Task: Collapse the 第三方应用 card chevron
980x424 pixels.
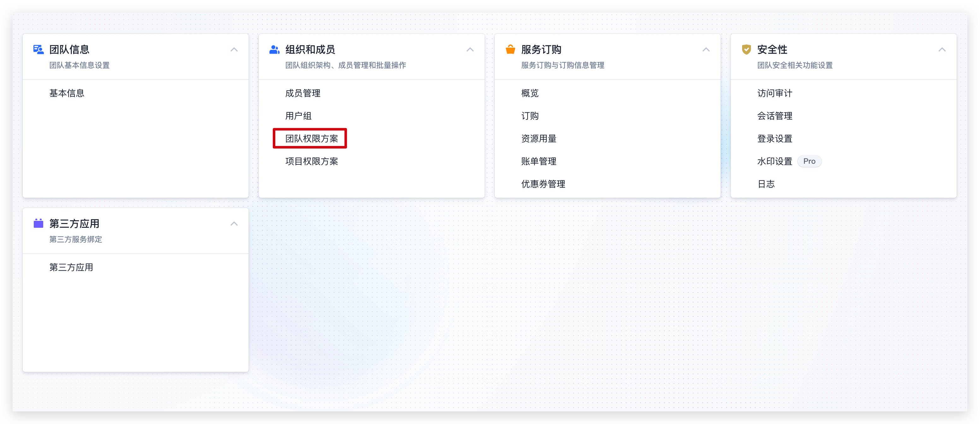Action: (234, 224)
